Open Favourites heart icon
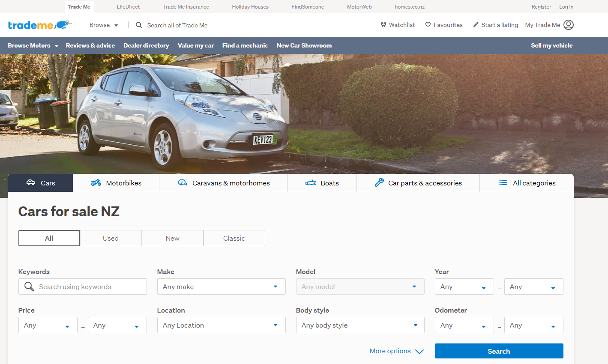This screenshot has width=608, height=364. point(428,25)
